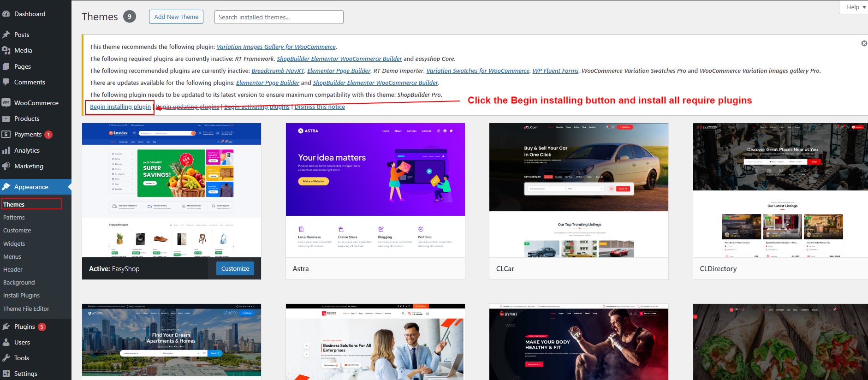
Task: Open ShopBuilder link in the inactive required plugins line
Action: [x=339, y=59]
